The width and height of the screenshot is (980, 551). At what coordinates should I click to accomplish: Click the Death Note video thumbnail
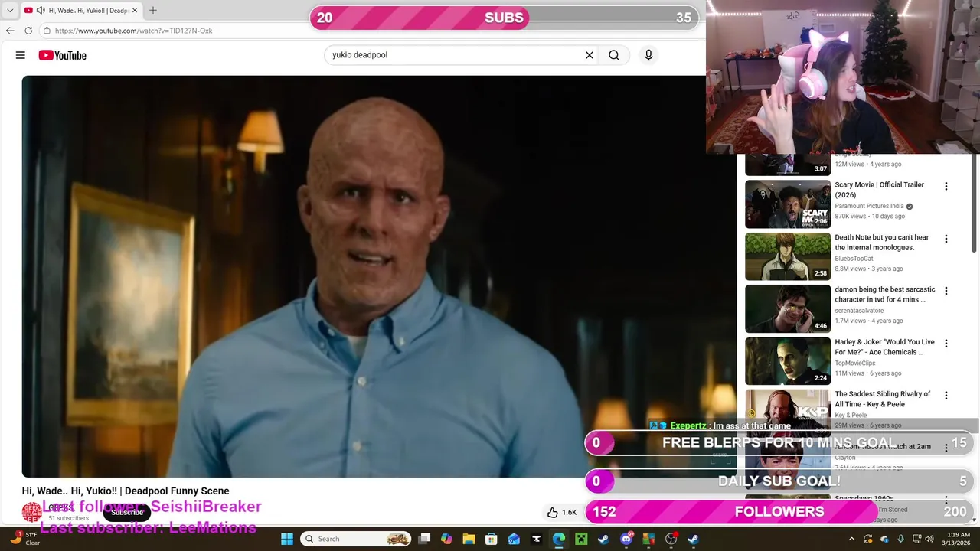pos(788,256)
